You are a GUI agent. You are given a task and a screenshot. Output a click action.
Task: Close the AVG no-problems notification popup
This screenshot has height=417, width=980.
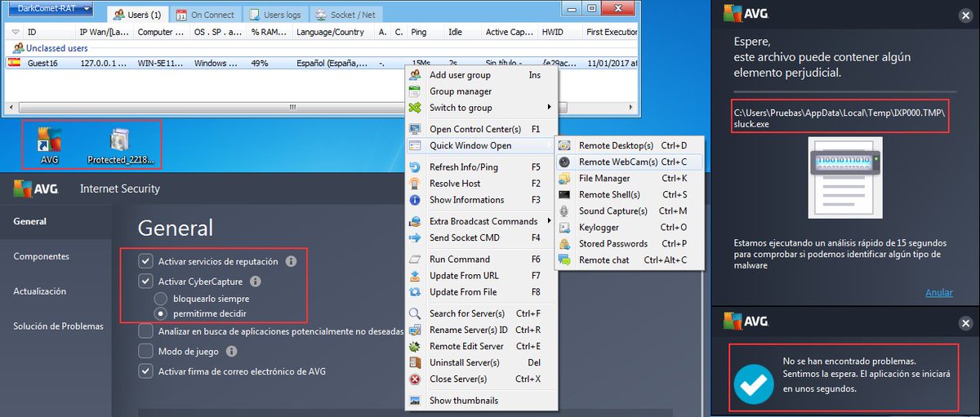(966, 324)
